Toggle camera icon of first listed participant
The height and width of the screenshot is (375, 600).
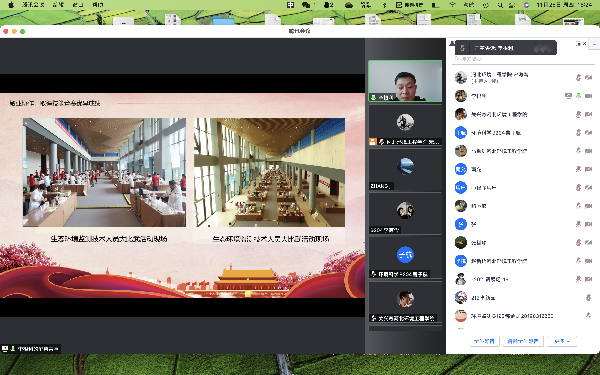pos(589,77)
